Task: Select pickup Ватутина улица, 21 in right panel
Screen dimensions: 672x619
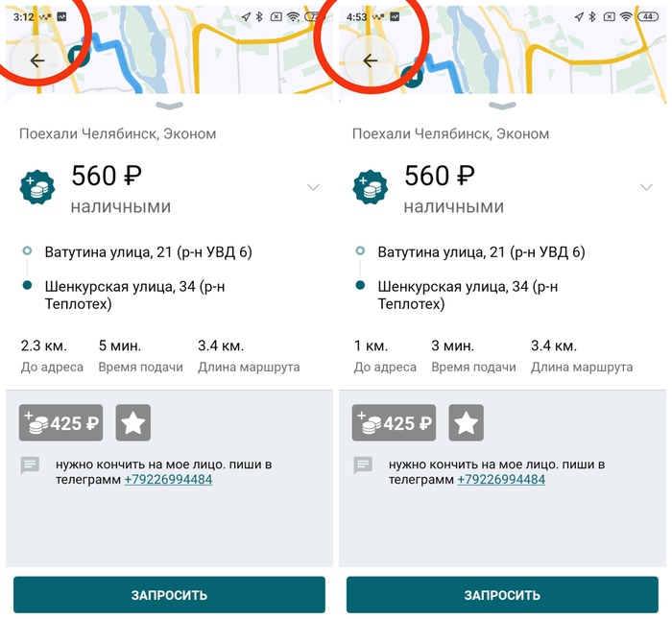Action: 481,251
